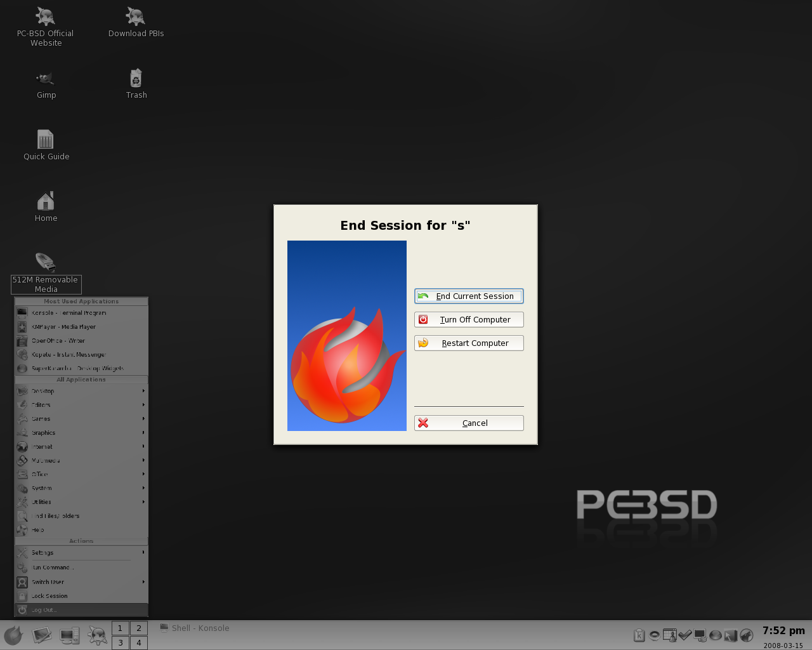Expand the Utilities submenu

(x=81, y=502)
